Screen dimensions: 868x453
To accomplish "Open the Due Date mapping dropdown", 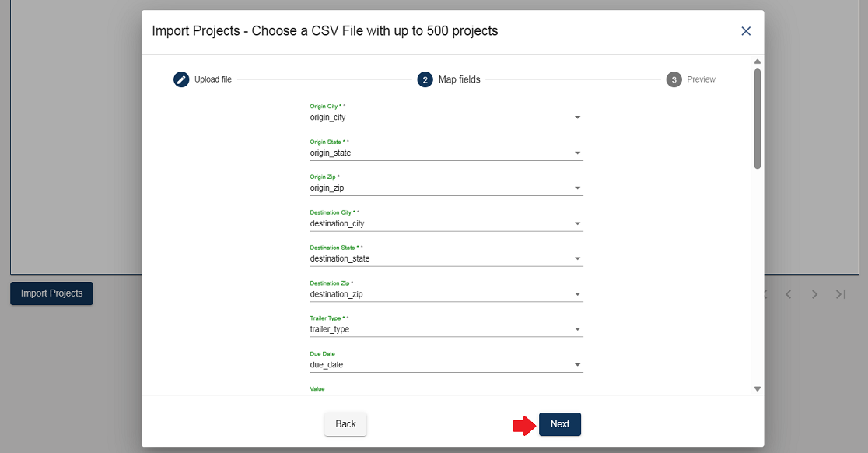I will pos(577,365).
